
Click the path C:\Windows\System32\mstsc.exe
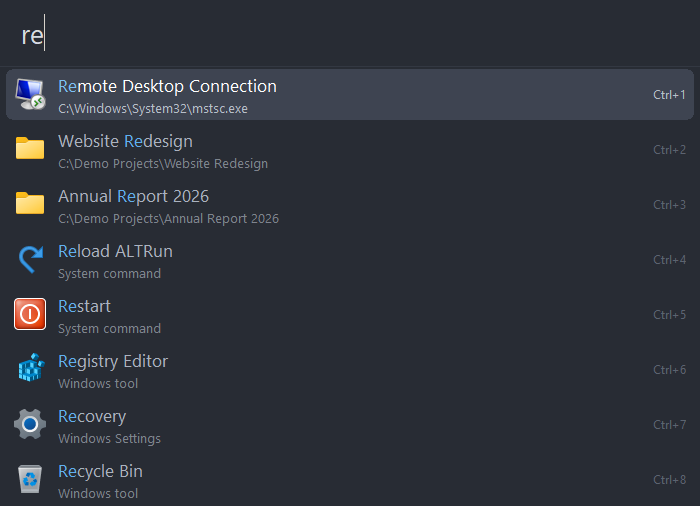(x=153, y=109)
